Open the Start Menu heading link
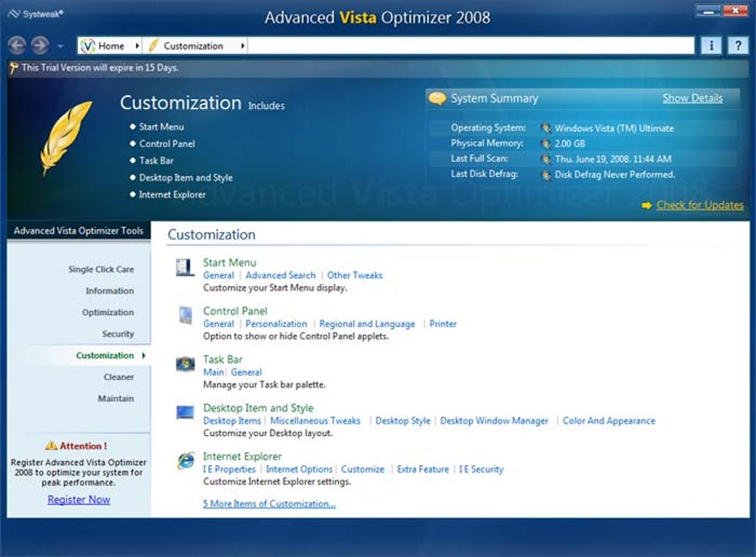 230,263
